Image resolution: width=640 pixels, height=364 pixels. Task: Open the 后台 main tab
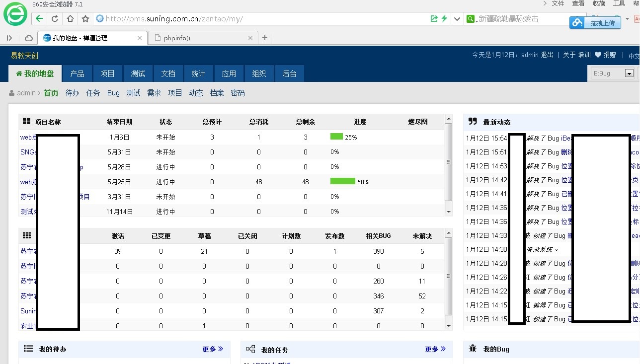tap(289, 73)
